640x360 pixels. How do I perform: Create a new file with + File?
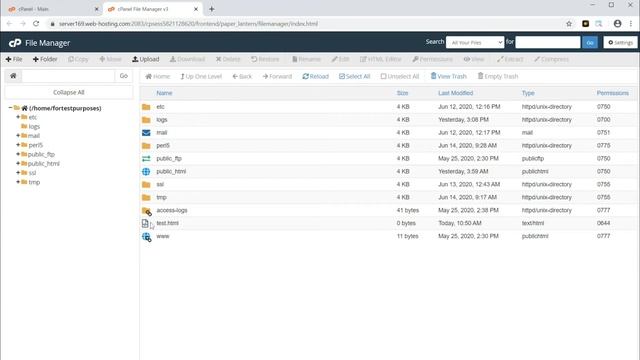(x=14, y=59)
